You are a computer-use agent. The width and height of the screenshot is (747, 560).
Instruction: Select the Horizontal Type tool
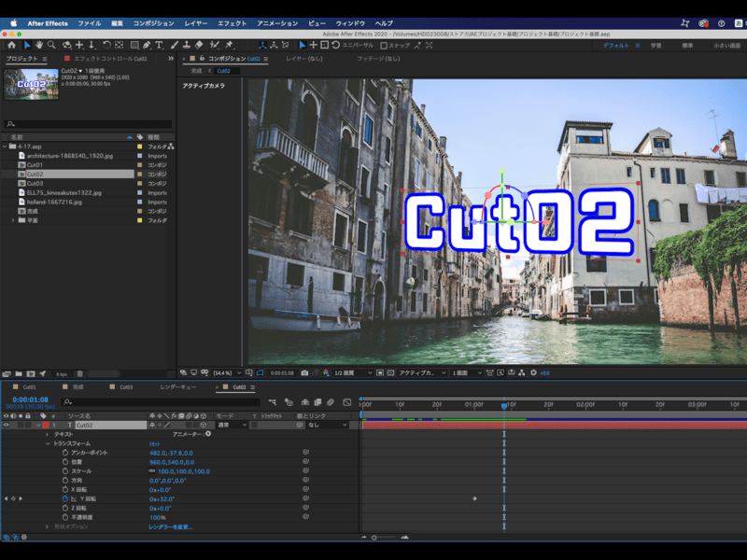point(160,45)
